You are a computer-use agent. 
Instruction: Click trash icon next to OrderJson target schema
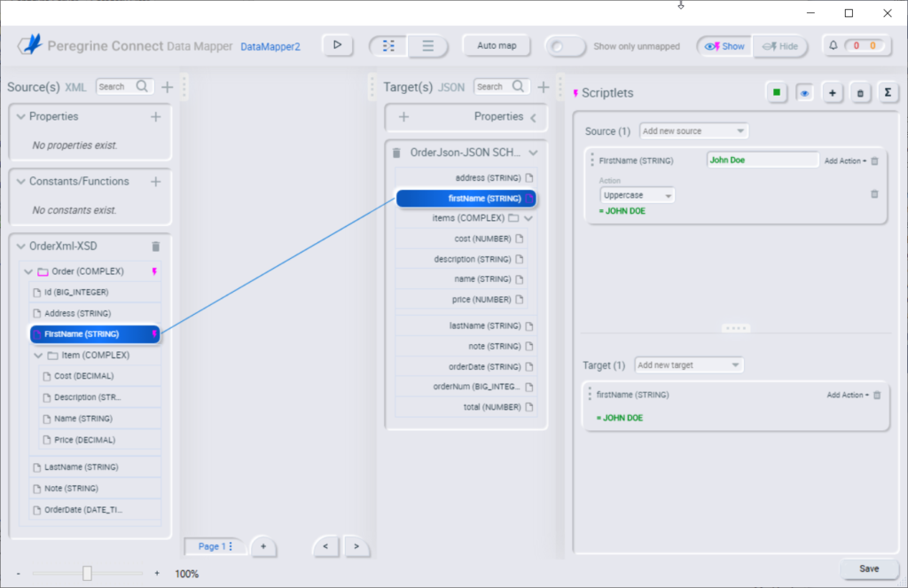pyautogui.click(x=396, y=153)
